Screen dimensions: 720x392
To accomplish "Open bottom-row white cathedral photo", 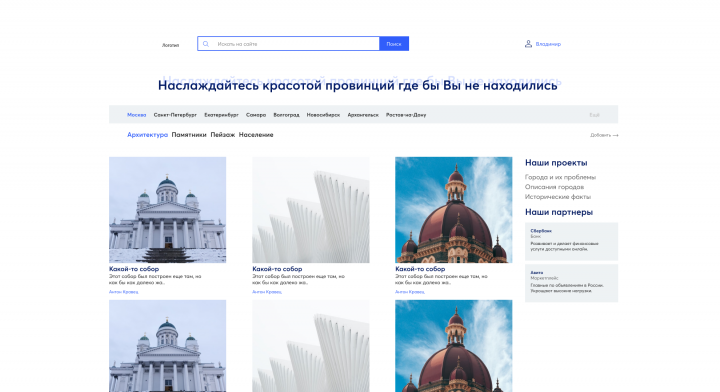I will (168, 346).
